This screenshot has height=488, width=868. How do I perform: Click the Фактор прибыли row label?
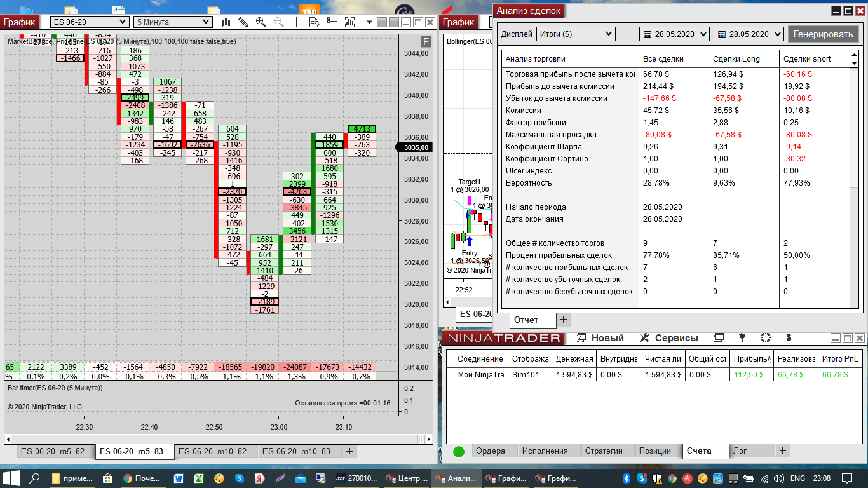point(536,123)
